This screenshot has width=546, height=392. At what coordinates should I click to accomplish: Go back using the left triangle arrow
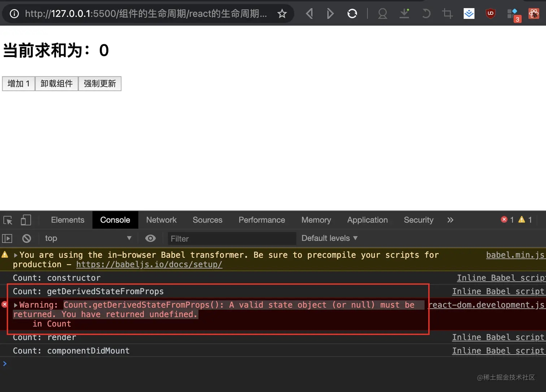[x=309, y=14]
